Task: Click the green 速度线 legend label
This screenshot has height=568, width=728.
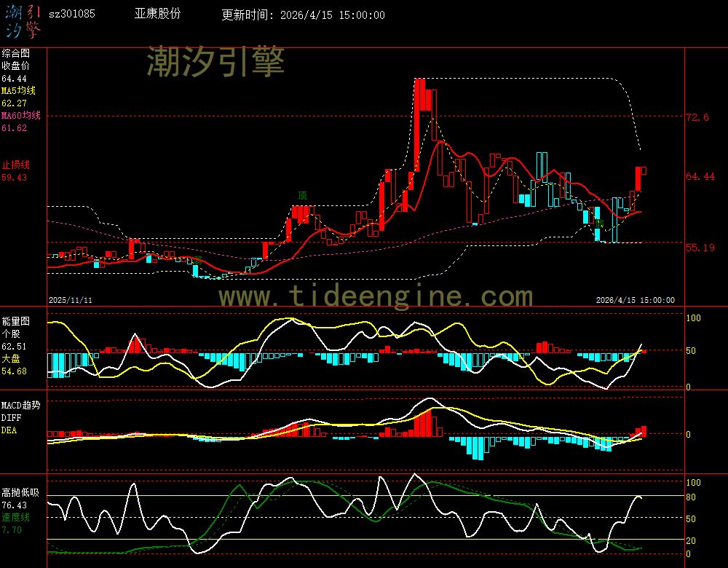Action: (x=15, y=517)
